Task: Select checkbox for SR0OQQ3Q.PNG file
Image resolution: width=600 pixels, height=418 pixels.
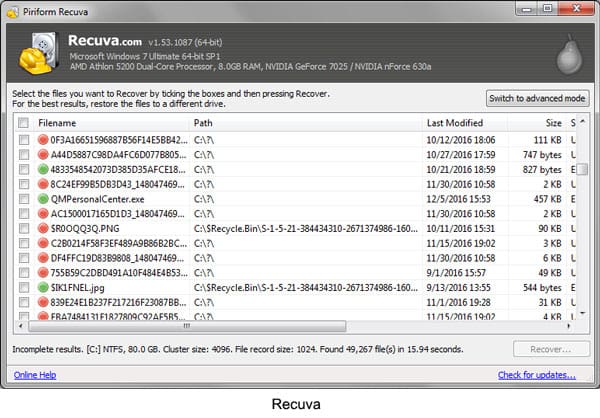Action: 23,228
